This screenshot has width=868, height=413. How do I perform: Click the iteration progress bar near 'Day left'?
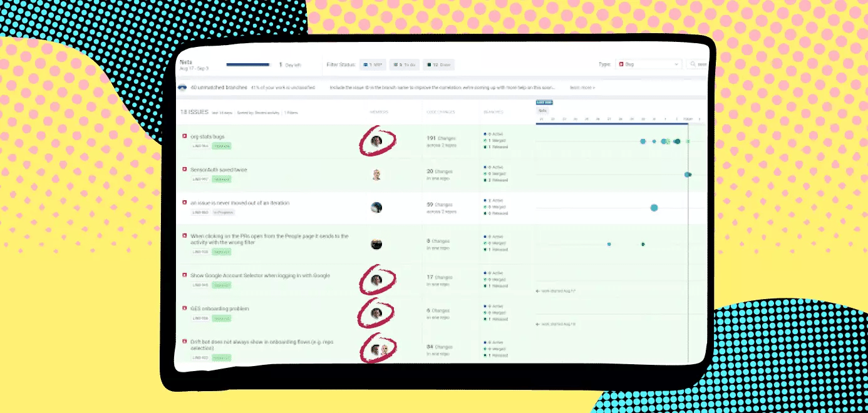pyautogui.click(x=248, y=64)
